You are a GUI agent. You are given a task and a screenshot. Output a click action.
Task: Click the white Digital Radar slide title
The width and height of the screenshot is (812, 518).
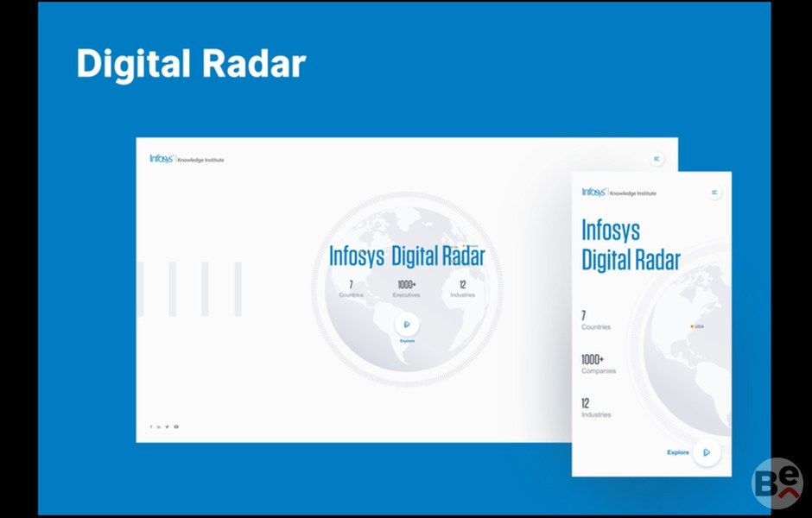(x=191, y=64)
